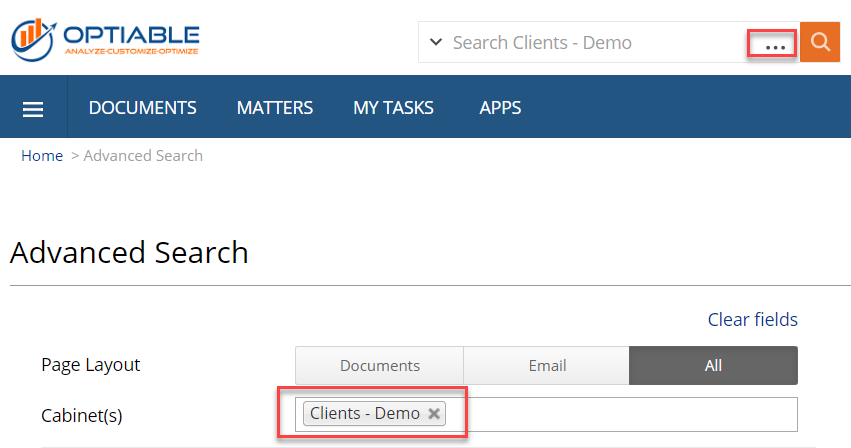
Task: Follow the Home breadcrumb link
Action: pos(42,156)
